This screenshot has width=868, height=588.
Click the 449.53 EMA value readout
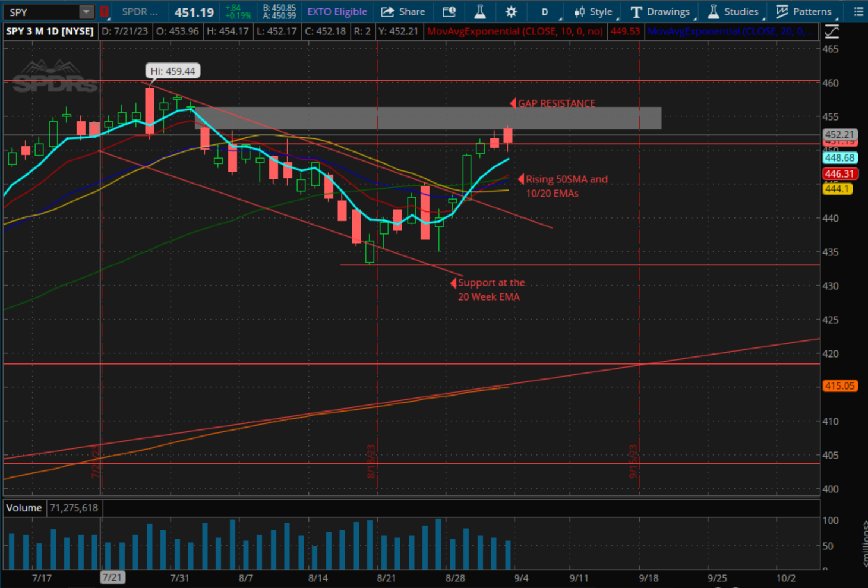pyautogui.click(x=626, y=31)
